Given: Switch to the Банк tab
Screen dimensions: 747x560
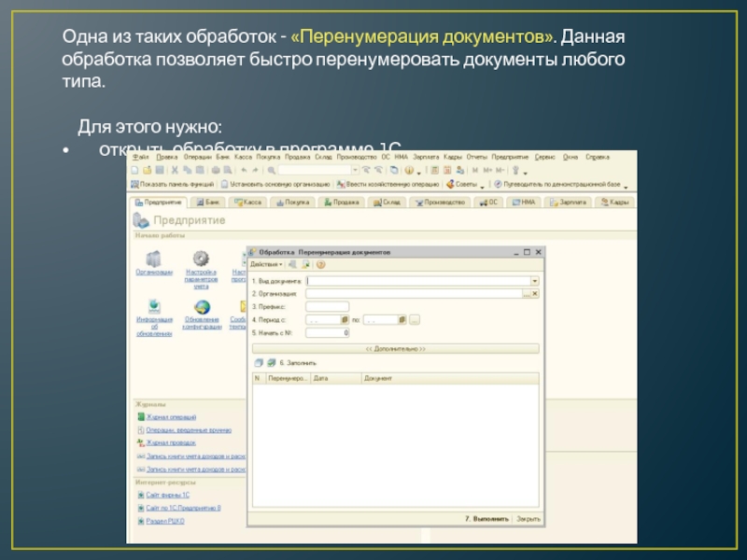Looking at the screenshot, I should pos(207,203).
